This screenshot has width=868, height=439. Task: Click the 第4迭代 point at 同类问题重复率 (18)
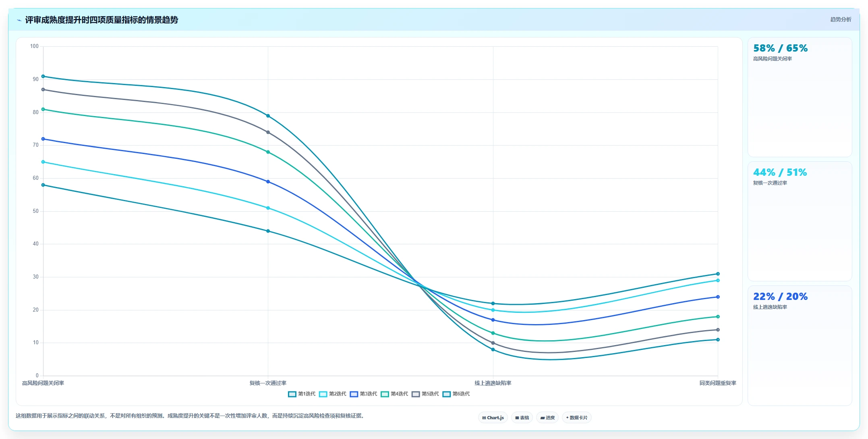coord(718,317)
